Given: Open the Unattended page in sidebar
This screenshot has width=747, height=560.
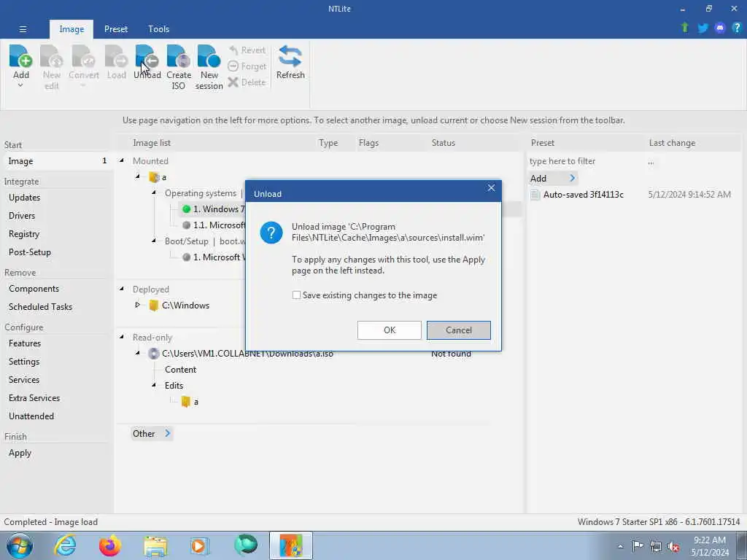Looking at the screenshot, I should point(31,416).
